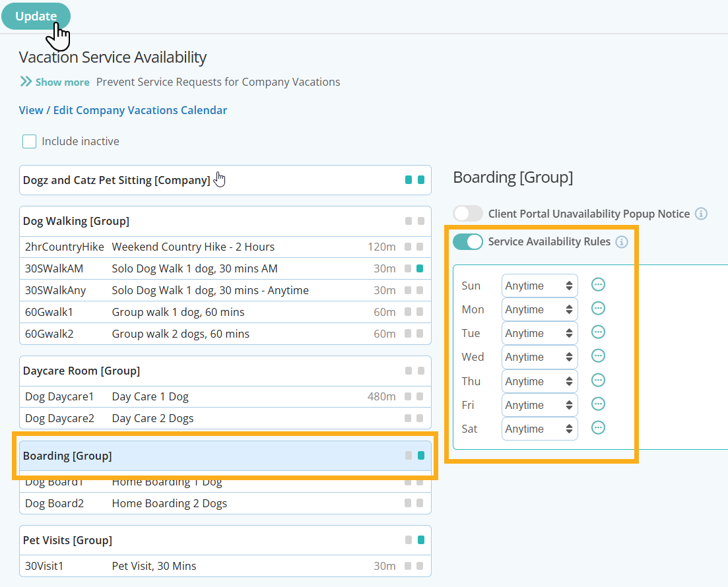Change Thursday's availability using its dropdown
The width and height of the screenshot is (728, 587).
point(539,381)
